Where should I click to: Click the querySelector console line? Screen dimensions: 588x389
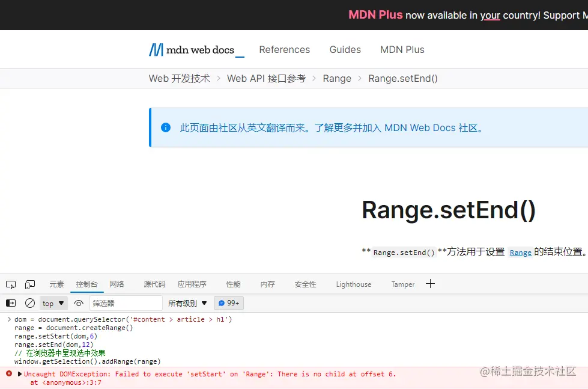click(123, 319)
